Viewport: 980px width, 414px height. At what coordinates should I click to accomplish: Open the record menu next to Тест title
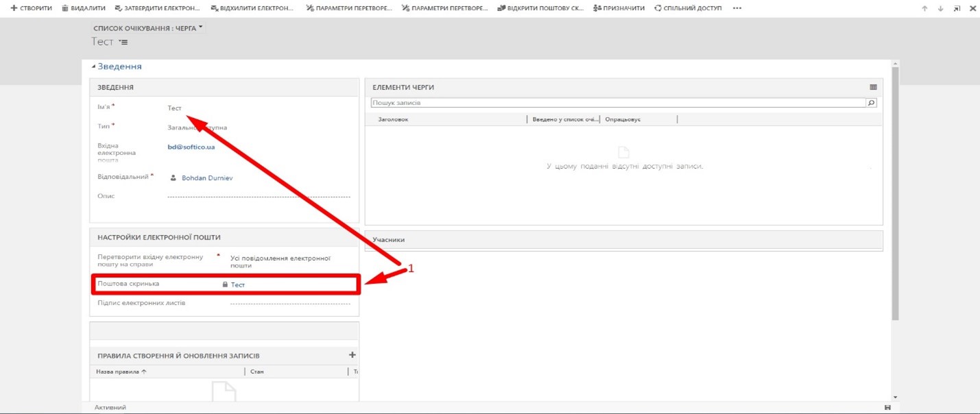[x=124, y=42]
